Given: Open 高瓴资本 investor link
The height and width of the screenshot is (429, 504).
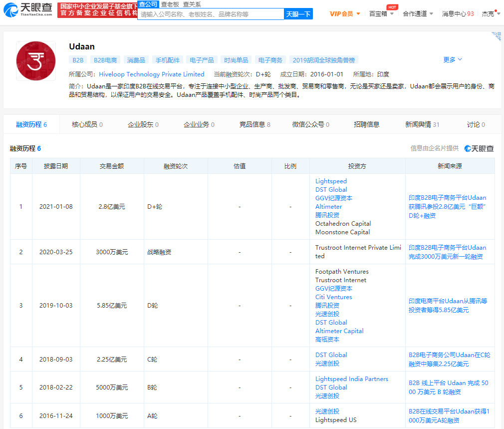Looking at the screenshot, I should (327, 339).
